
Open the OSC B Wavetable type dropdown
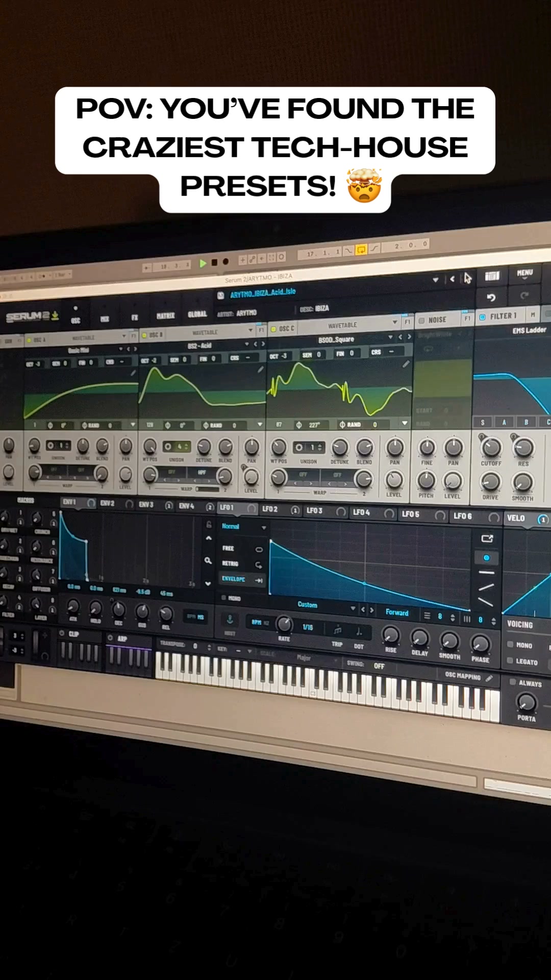click(x=251, y=330)
